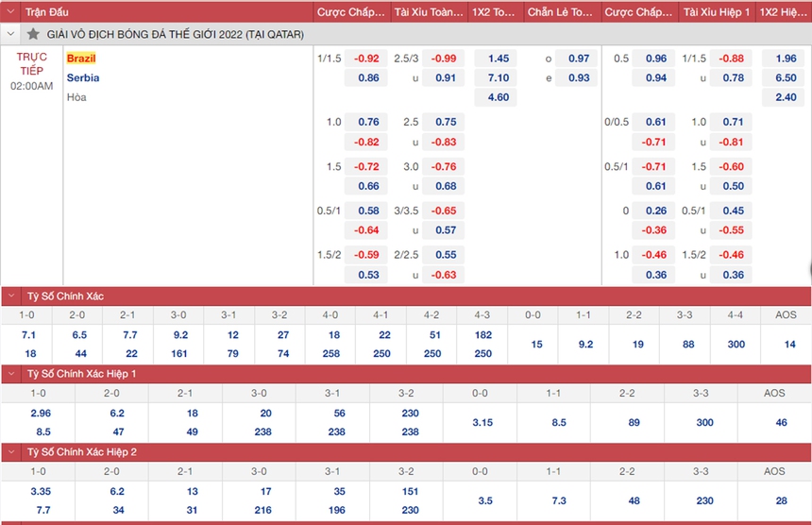Choose first-half 0-0 score at 3.15
The image size is (812, 525).
pyautogui.click(x=482, y=422)
